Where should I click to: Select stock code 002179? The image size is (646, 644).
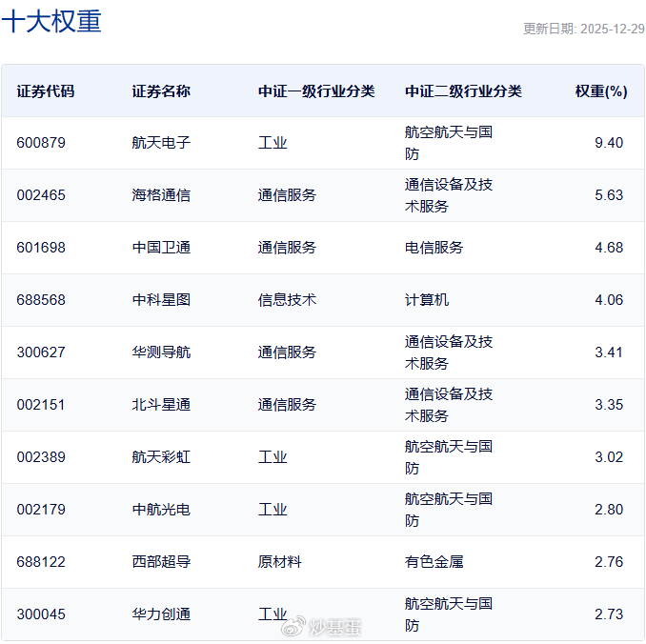coord(41,510)
